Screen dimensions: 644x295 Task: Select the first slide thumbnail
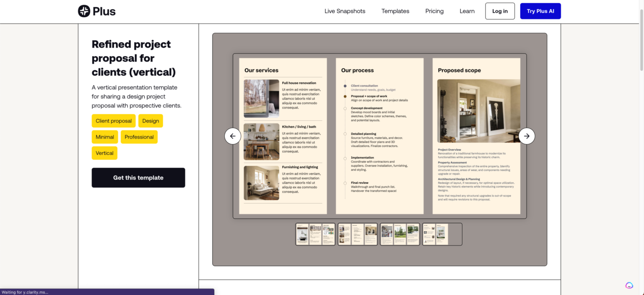click(315, 234)
